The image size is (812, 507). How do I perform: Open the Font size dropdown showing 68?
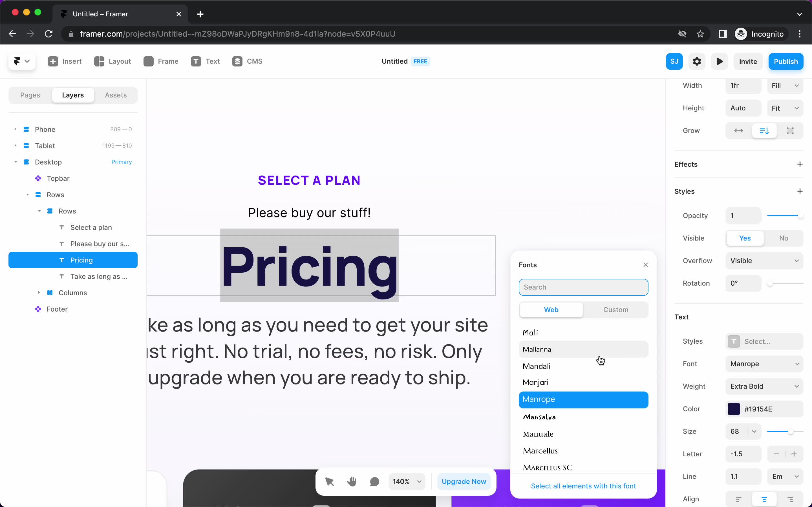click(754, 431)
